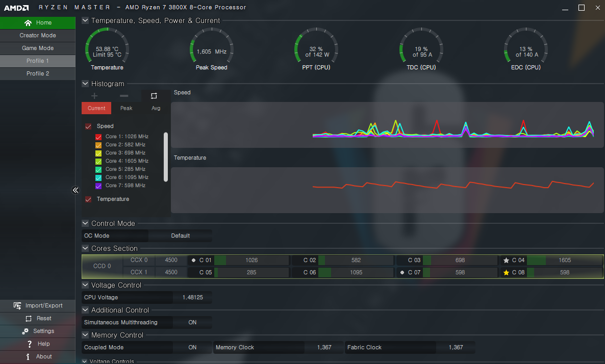Click the core list scrollbar

pos(166,157)
